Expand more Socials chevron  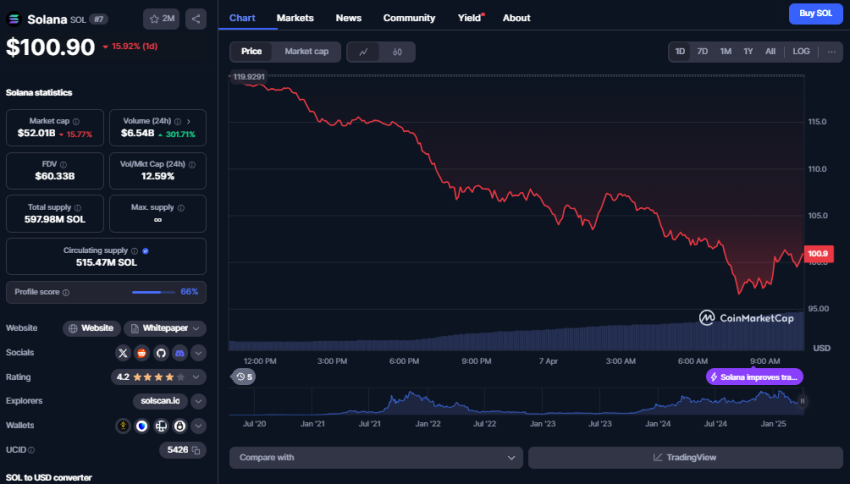(198, 353)
